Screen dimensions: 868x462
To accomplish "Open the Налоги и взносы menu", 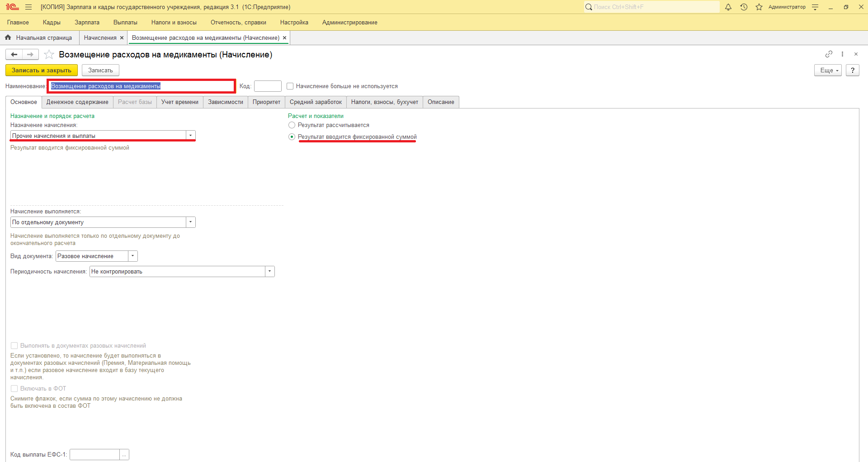I will coord(174,22).
